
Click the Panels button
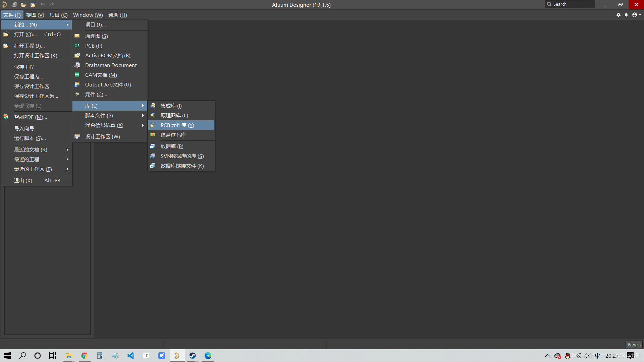point(634,345)
